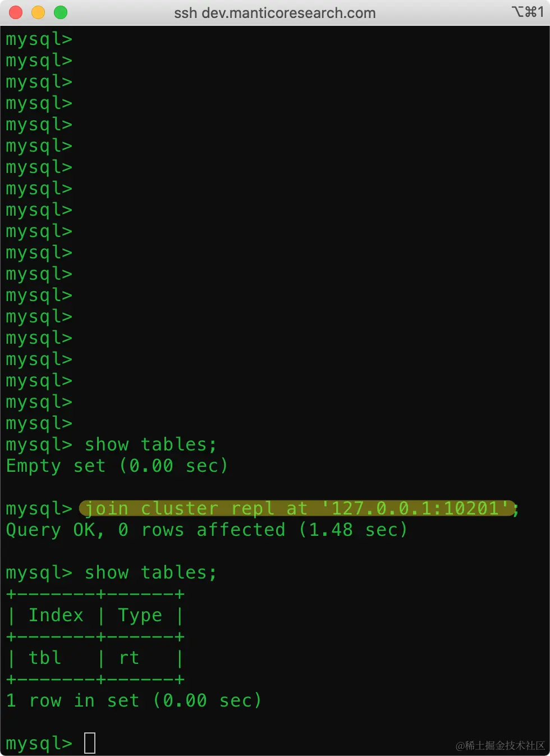Click the highlighted join cluster repl command

297,508
